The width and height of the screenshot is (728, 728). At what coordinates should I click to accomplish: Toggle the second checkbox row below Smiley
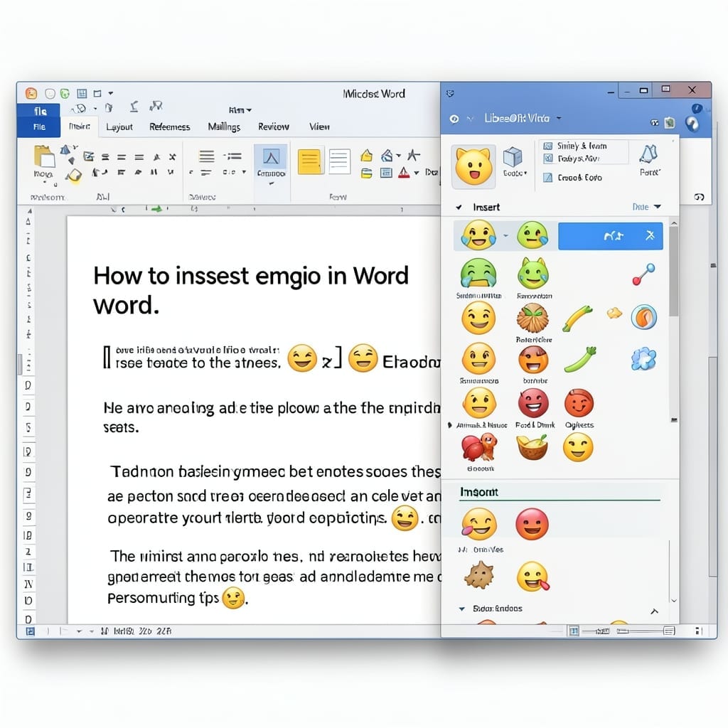(572, 159)
